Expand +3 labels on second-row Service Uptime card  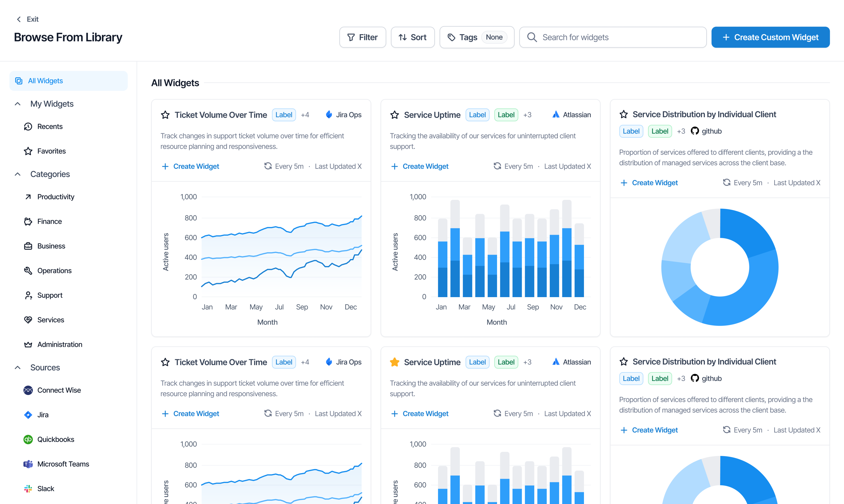point(527,362)
